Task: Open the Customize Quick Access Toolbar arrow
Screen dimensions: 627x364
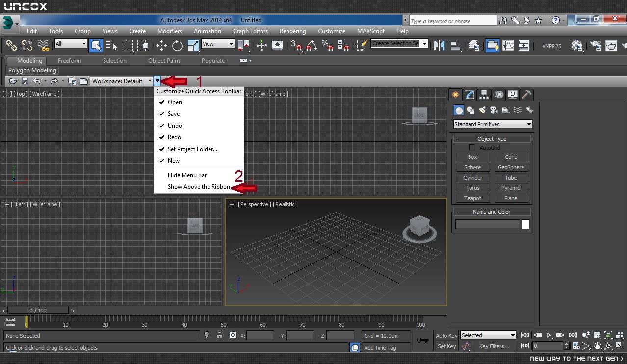Action: (x=157, y=81)
